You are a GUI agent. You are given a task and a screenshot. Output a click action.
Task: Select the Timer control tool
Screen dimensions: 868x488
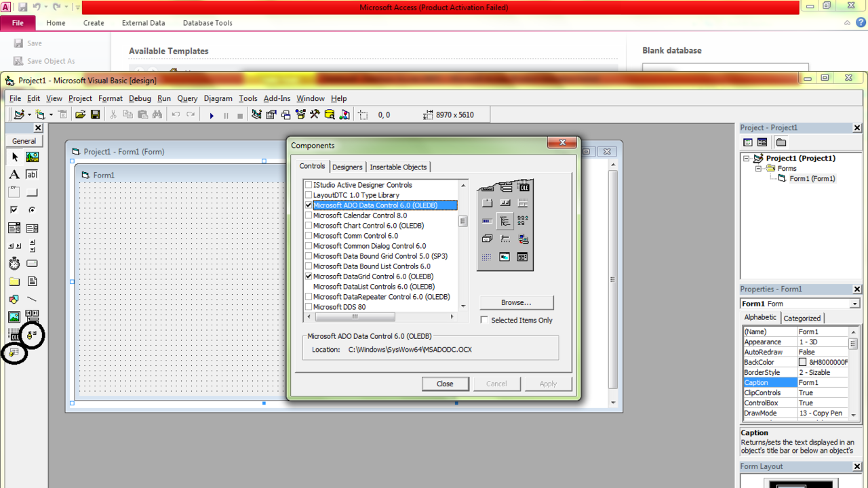pyautogui.click(x=14, y=264)
